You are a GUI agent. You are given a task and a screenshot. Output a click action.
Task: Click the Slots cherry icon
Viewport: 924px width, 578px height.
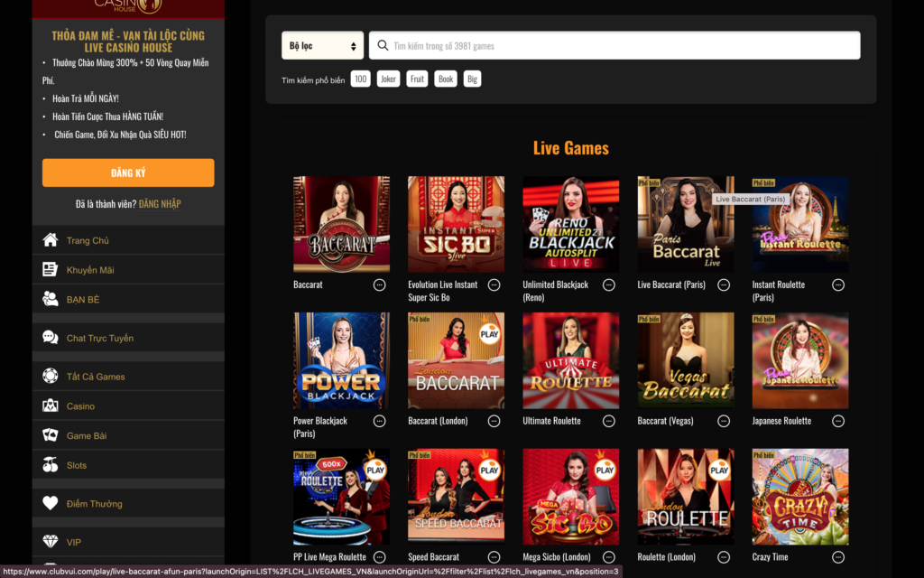pyautogui.click(x=51, y=465)
